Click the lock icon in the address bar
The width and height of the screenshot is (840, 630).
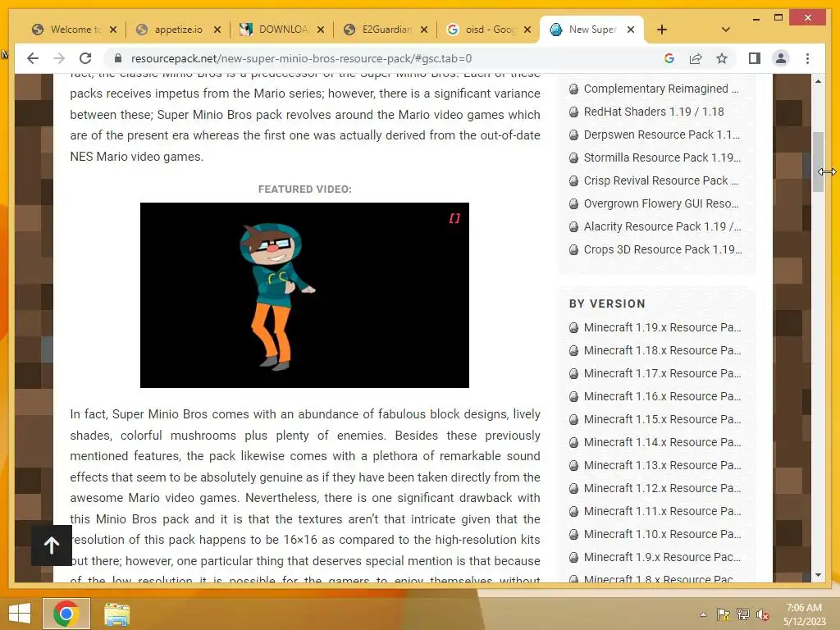pyautogui.click(x=118, y=58)
